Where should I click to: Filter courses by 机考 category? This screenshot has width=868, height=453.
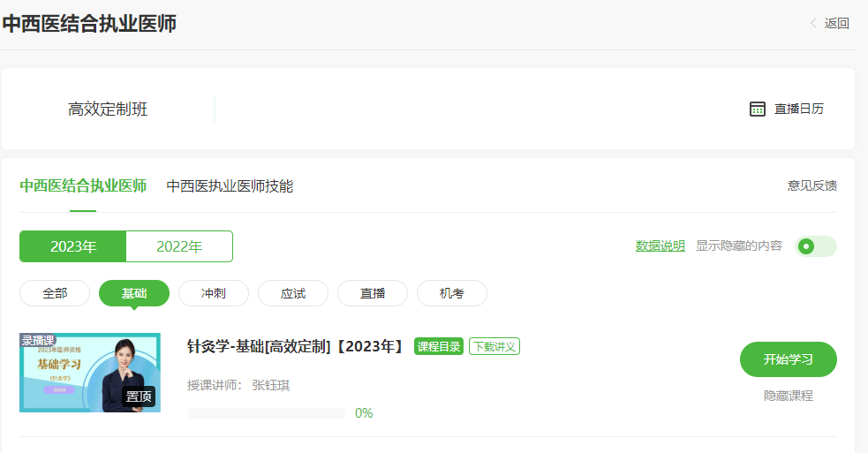click(452, 293)
